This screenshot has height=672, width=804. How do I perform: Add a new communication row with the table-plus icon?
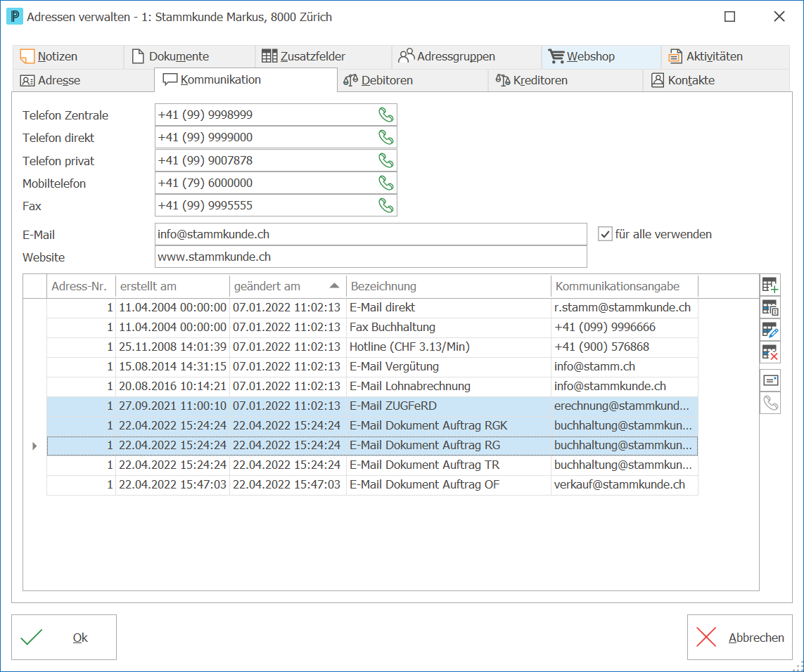pos(770,285)
